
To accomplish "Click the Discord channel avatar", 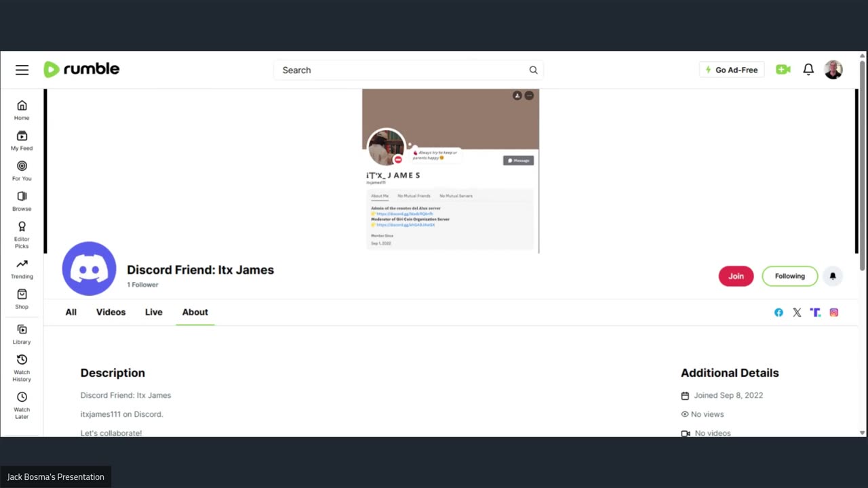I will 89,268.
